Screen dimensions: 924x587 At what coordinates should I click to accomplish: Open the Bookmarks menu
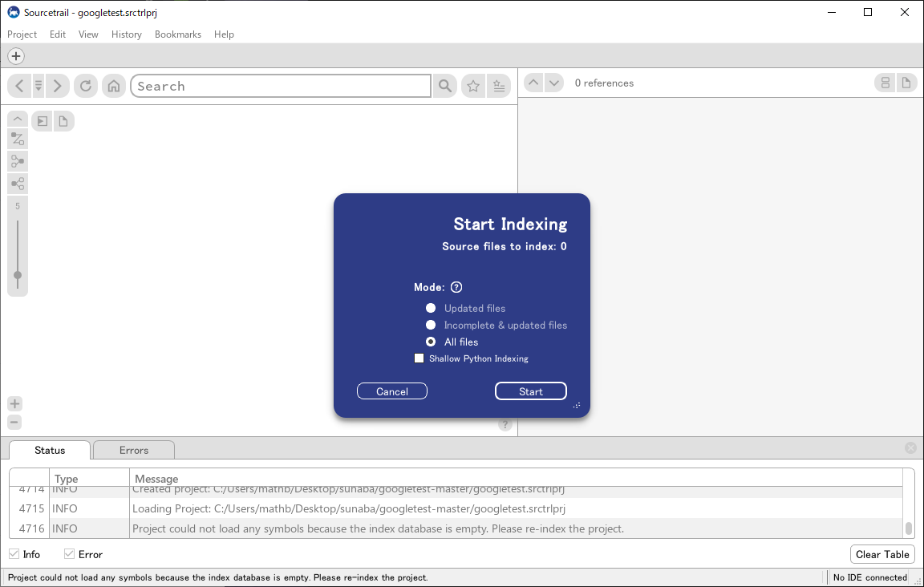coord(178,34)
